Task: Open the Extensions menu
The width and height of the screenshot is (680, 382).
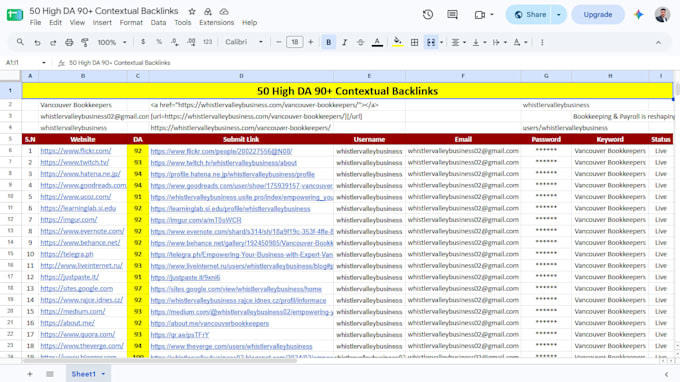Action: [x=216, y=23]
